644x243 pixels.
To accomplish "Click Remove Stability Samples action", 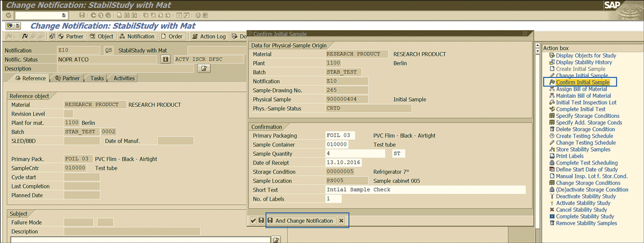I will [587, 223].
